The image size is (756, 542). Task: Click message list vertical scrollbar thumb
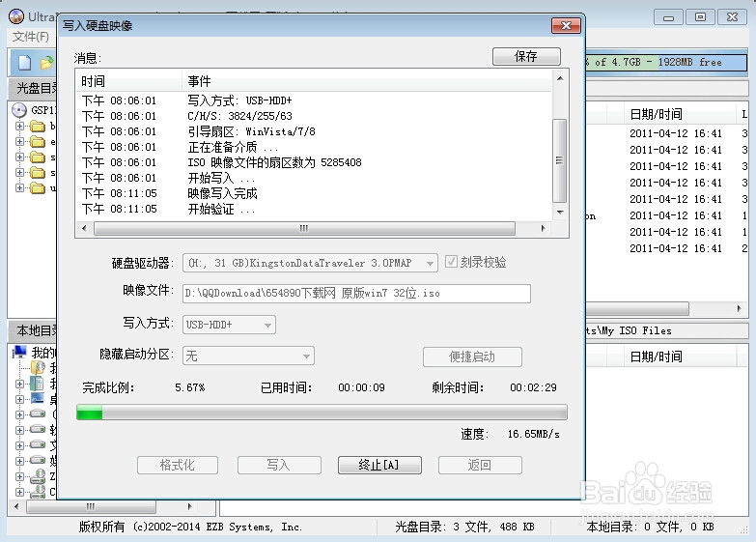(x=559, y=160)
